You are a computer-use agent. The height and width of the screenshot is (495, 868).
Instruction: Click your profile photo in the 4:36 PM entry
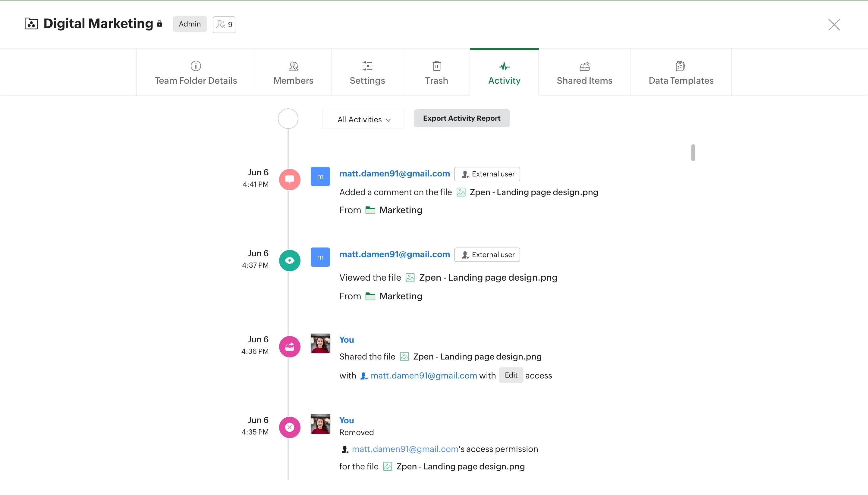click(320, 343)
